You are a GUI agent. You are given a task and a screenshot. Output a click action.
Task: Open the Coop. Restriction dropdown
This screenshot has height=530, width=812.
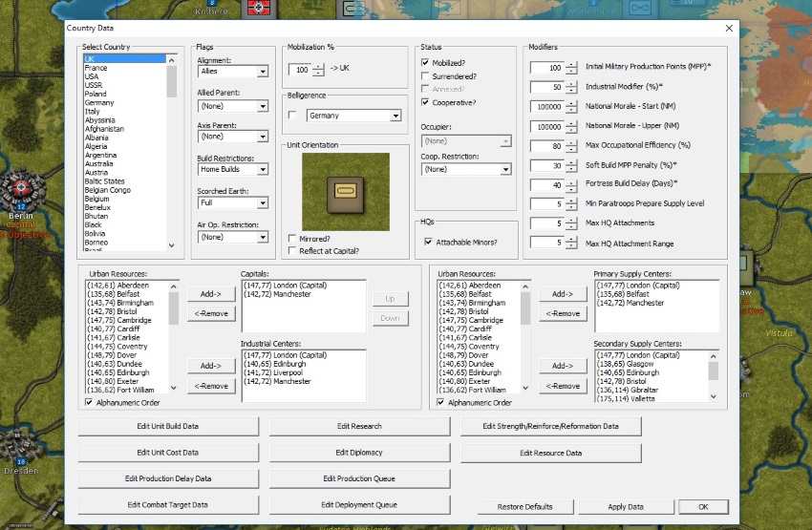[x=505, y=169]
